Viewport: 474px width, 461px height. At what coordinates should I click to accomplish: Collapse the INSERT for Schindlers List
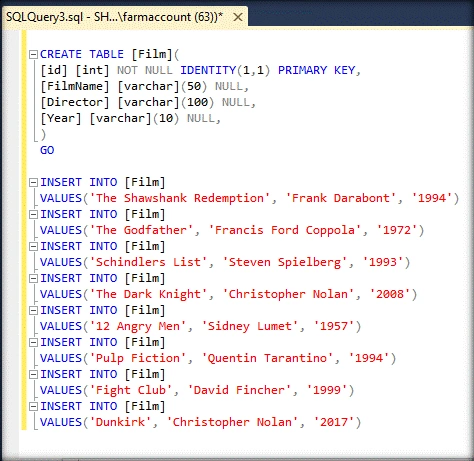click(33, 246)
